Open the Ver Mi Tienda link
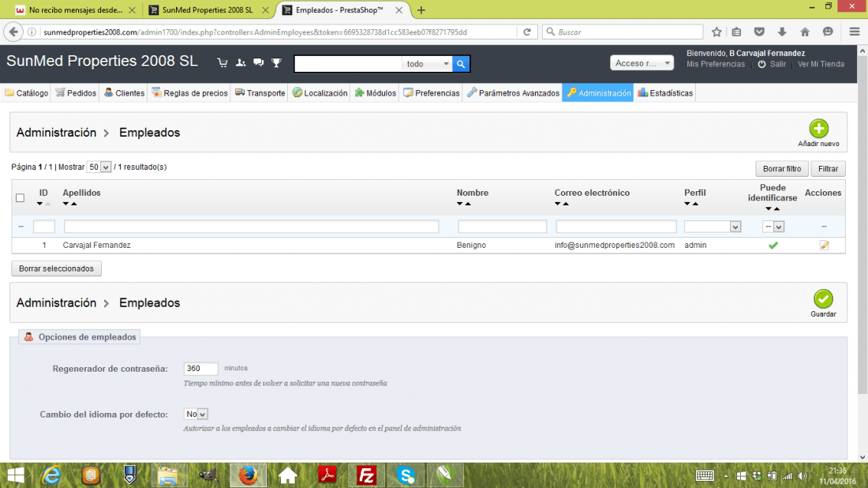 (821, 64)
